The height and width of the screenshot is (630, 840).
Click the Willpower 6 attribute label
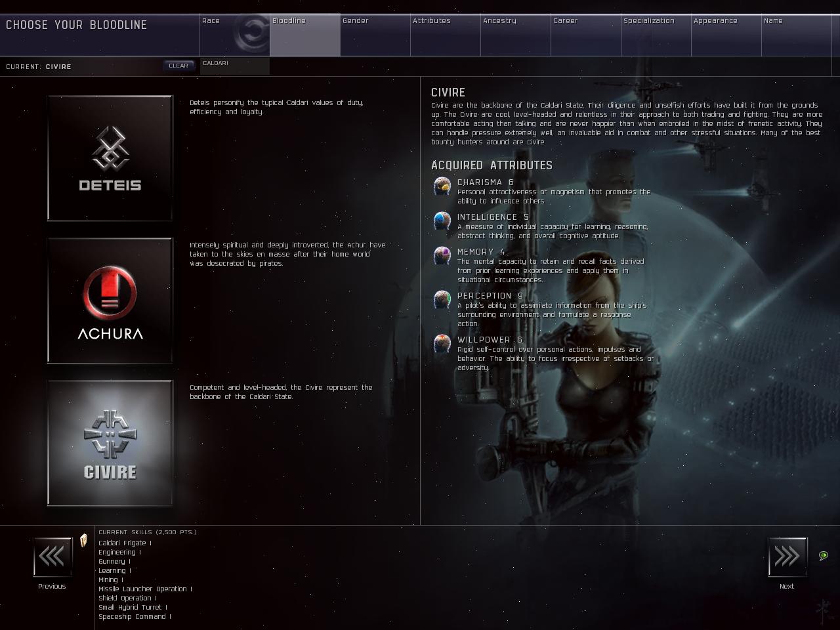click(x=490, y=340)
